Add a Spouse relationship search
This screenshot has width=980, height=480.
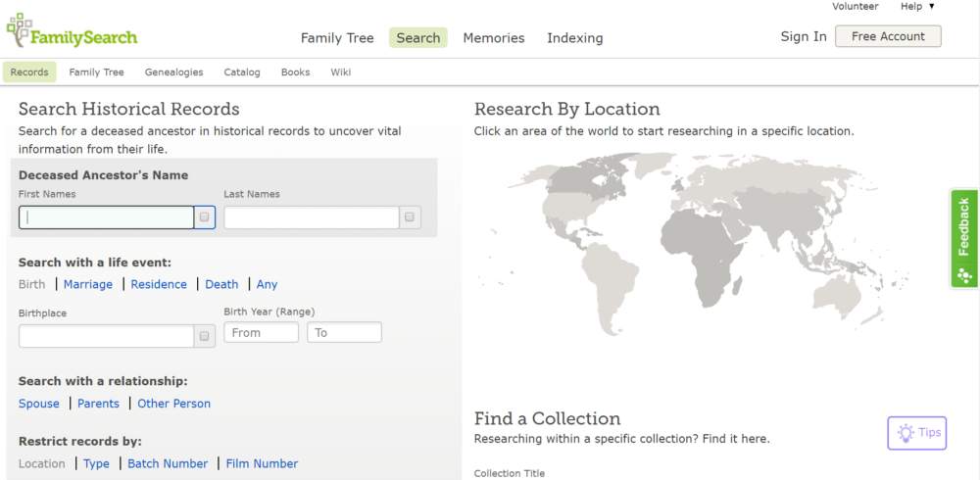pyautogui.click(x=39, y=404)
